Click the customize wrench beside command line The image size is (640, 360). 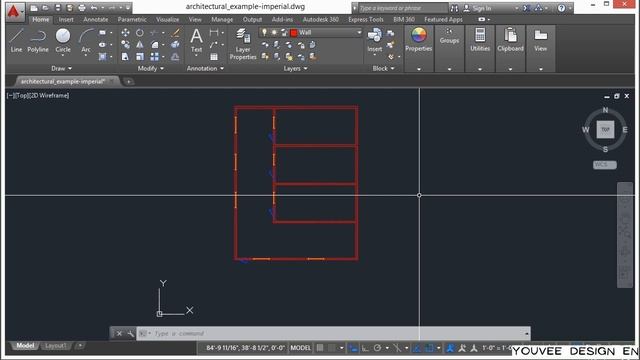pos(130,333)
